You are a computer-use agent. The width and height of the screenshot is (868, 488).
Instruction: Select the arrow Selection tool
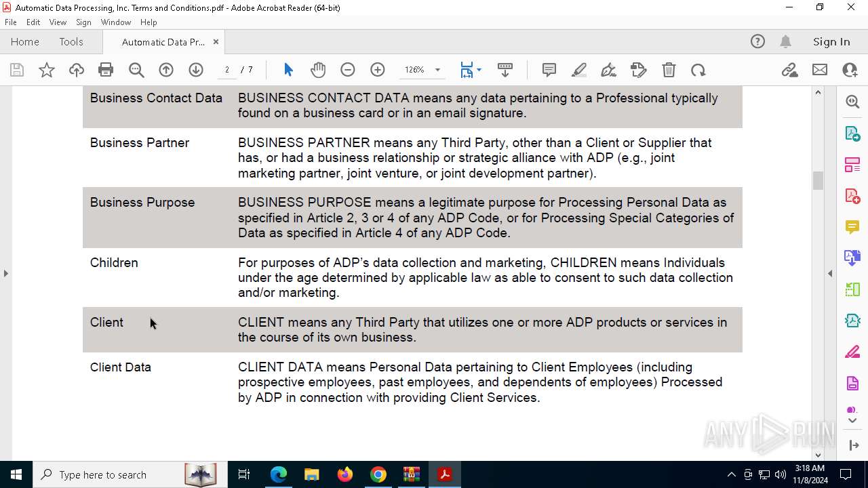pos(288,70)
